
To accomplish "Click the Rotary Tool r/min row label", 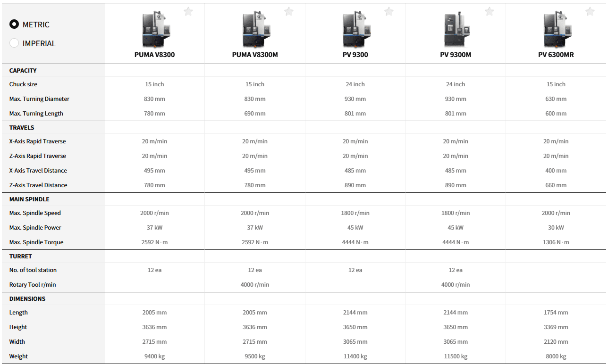I will click(x=33, y=285).
